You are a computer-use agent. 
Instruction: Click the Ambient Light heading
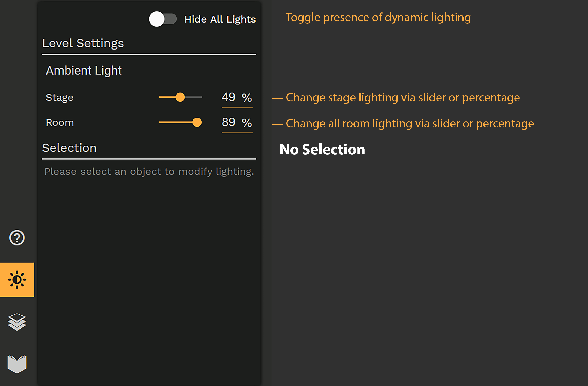pyautogui.click(x=84, y=71)
